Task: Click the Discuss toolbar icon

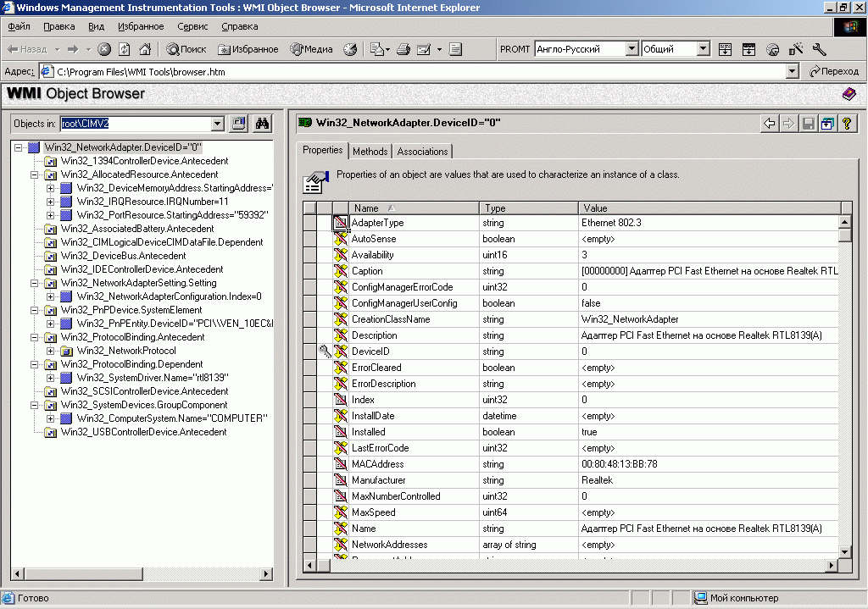Action: pyautogui.click(x=455, y=49)
